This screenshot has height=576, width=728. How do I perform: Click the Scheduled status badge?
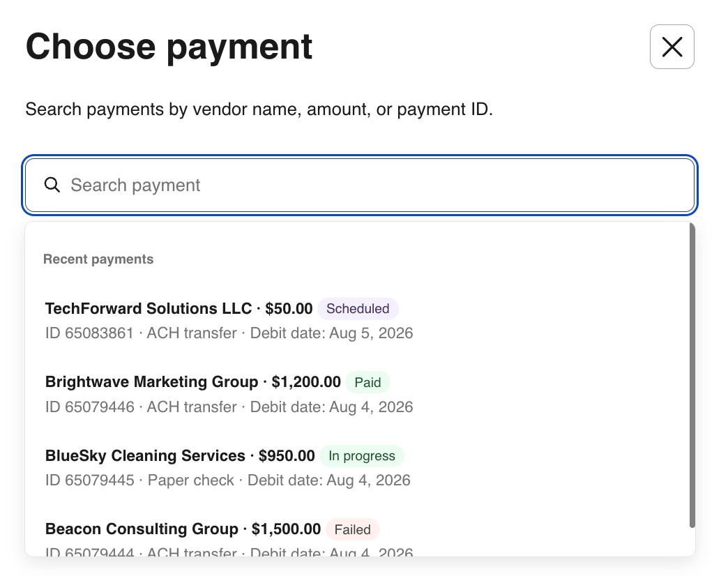coord(358,309)
